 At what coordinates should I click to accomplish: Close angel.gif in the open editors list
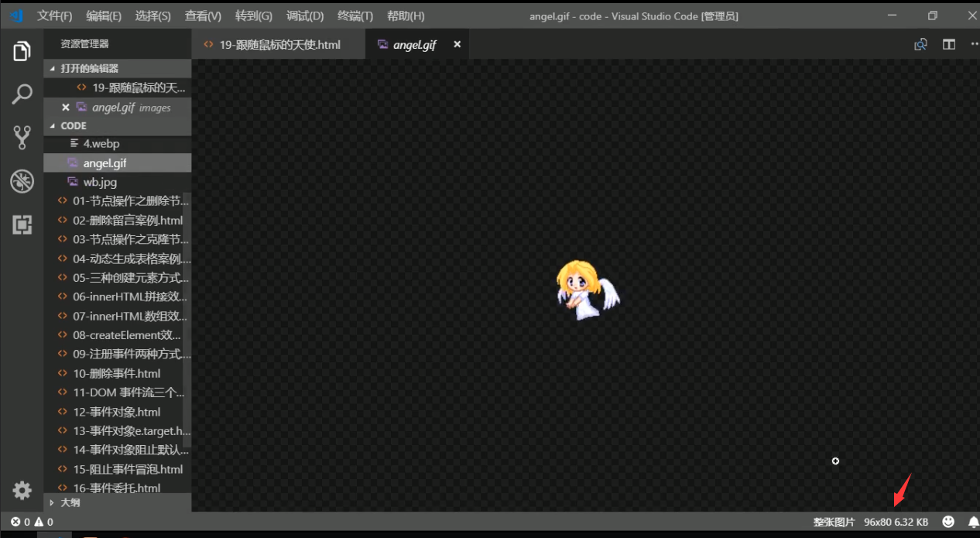[x=66, y=108]
